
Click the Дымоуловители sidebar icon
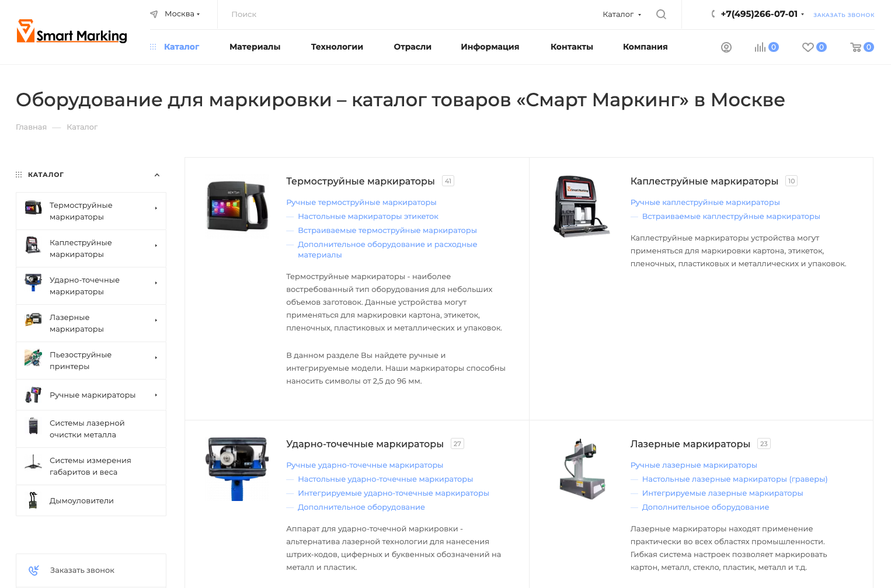point(33,500)
